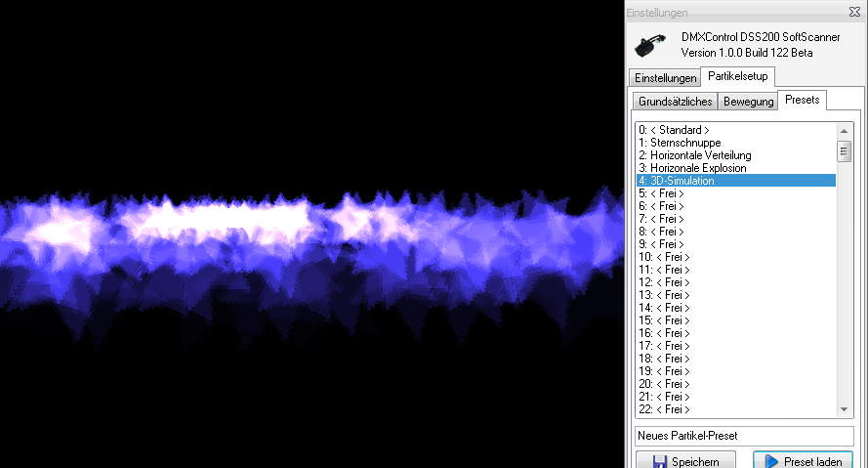Click the preset list scrollbar thumb
The image size is (868, 468).
click(844, 151)
